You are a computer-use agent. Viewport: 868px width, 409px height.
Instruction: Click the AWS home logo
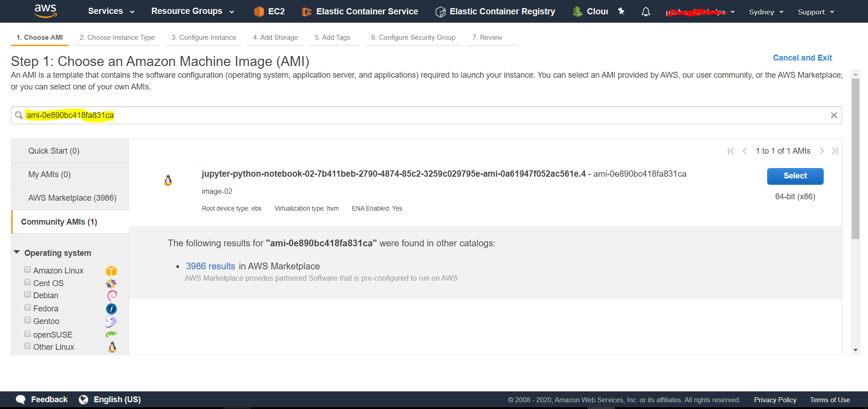coord(45,11)
